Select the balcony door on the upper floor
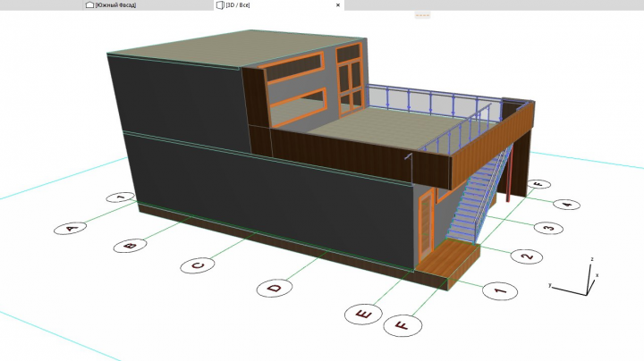Viewport: 644px width, 361px height. pos(350,80)
